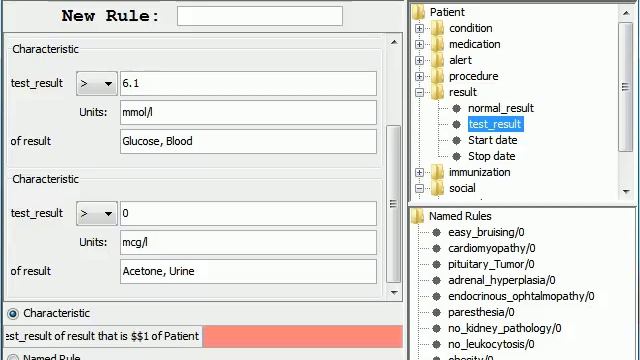
Task: Open operator dropdown for Acetone test_result
Action: click(97, 213)
